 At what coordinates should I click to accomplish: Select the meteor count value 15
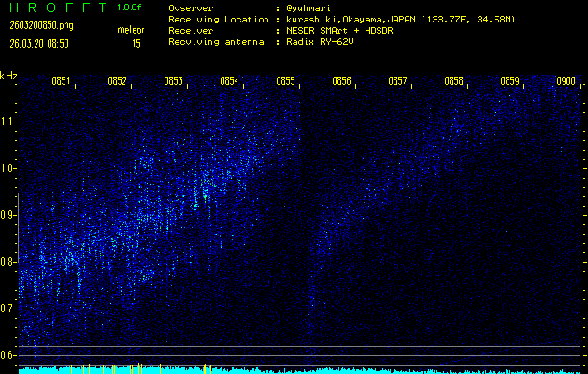click(136, 43)
